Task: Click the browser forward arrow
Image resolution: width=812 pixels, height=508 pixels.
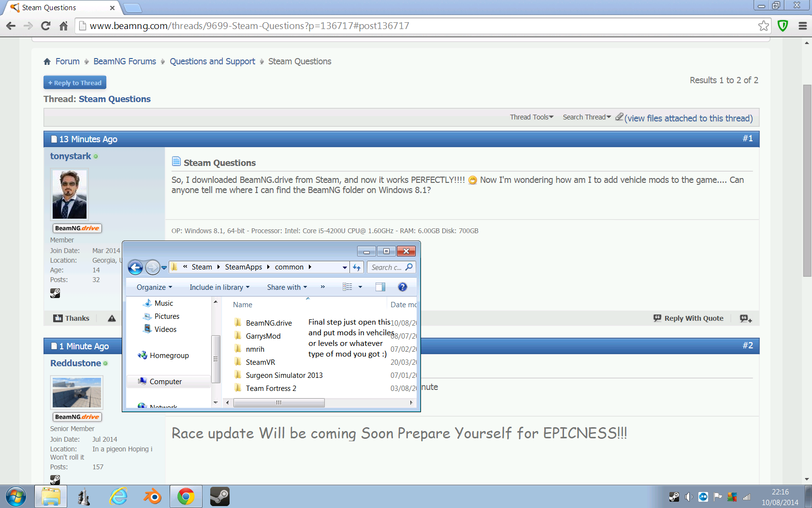Action: [28, 26]
